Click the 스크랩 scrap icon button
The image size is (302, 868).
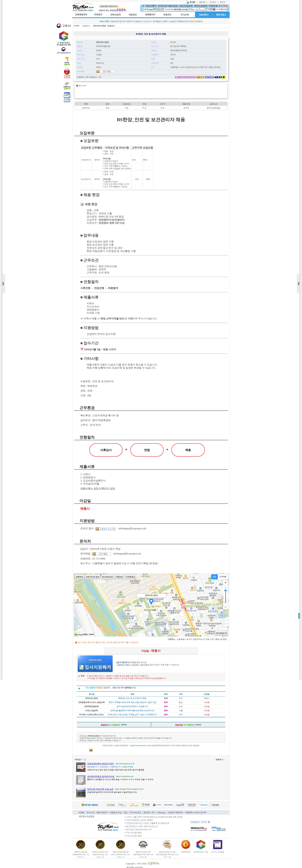[210, 77]
